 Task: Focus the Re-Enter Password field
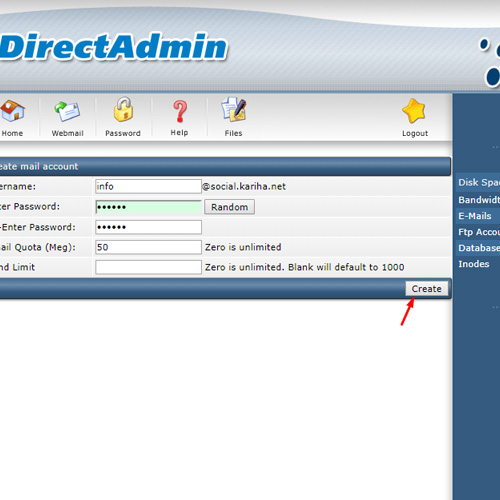148,227
